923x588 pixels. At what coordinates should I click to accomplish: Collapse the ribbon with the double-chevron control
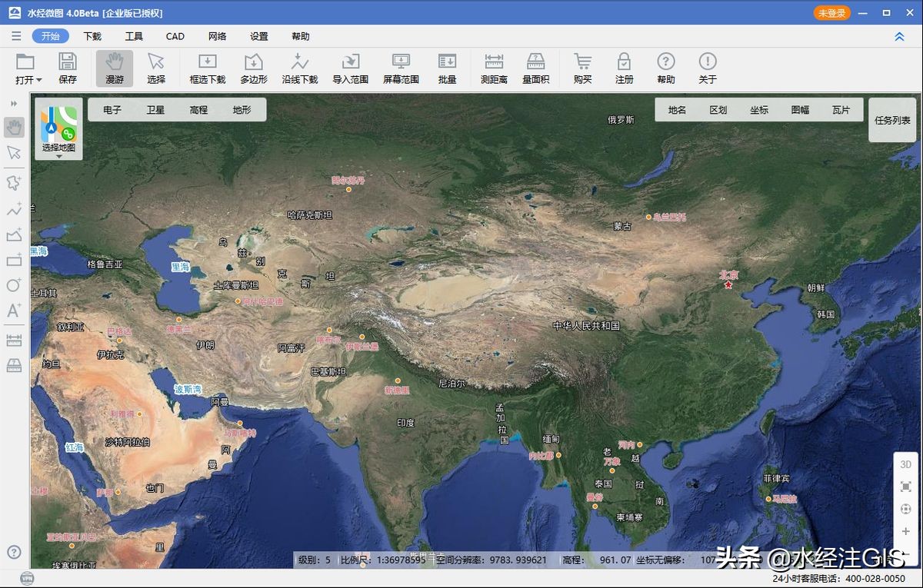pyautogui.click(x=899, y=35)
